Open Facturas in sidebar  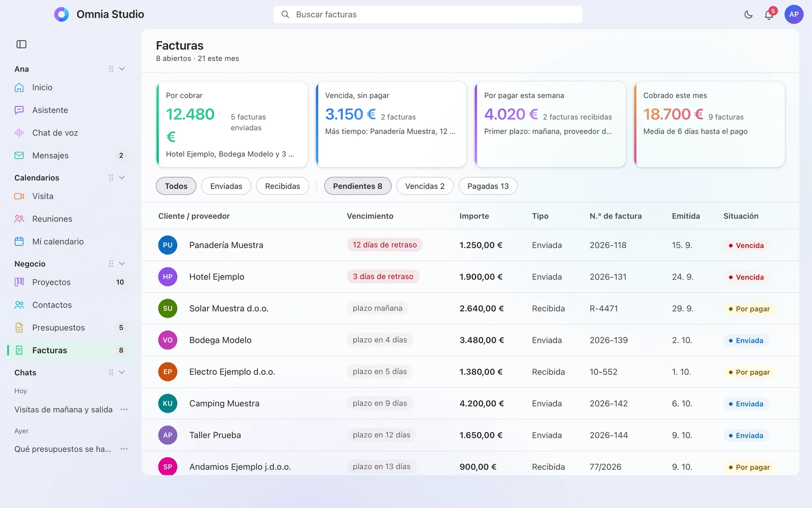[70, 350]
